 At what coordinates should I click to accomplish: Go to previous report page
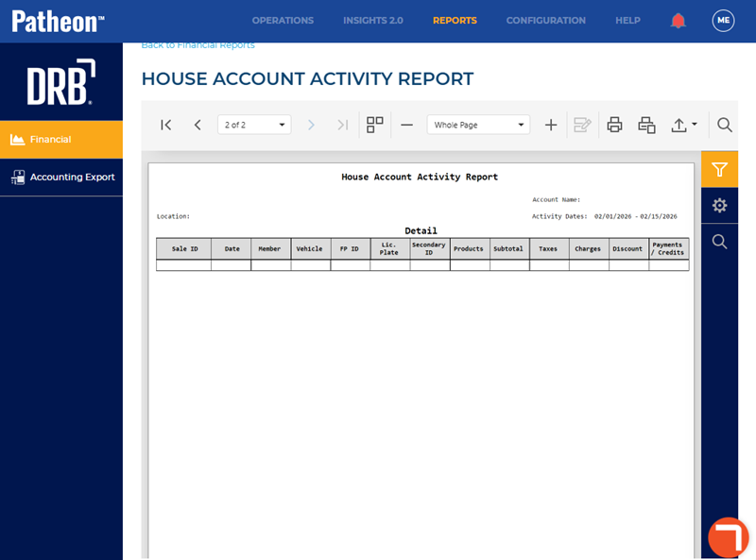coord(198,125)
